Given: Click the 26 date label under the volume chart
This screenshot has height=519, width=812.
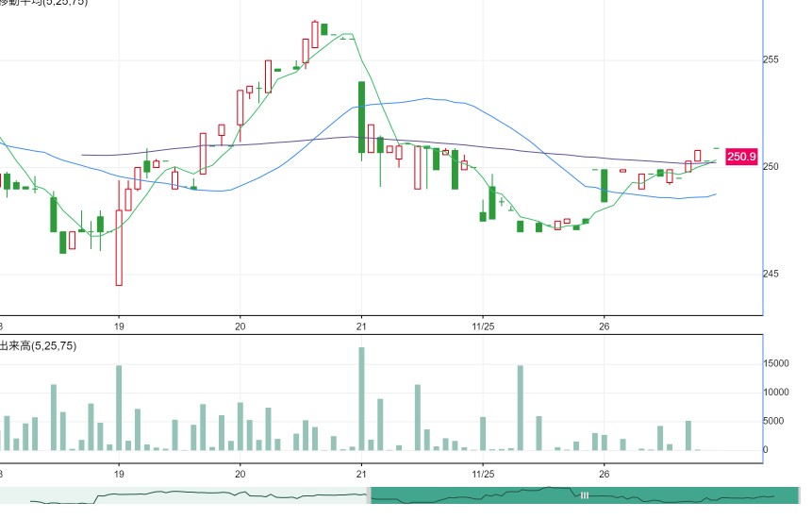Looking at the screenshot, I should click(x=604, y=475).
